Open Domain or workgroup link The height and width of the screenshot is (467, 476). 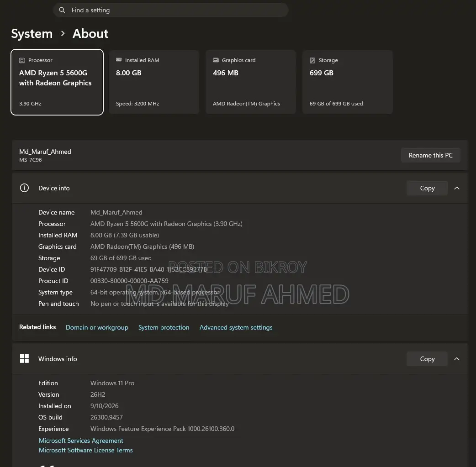click(97, 327)
